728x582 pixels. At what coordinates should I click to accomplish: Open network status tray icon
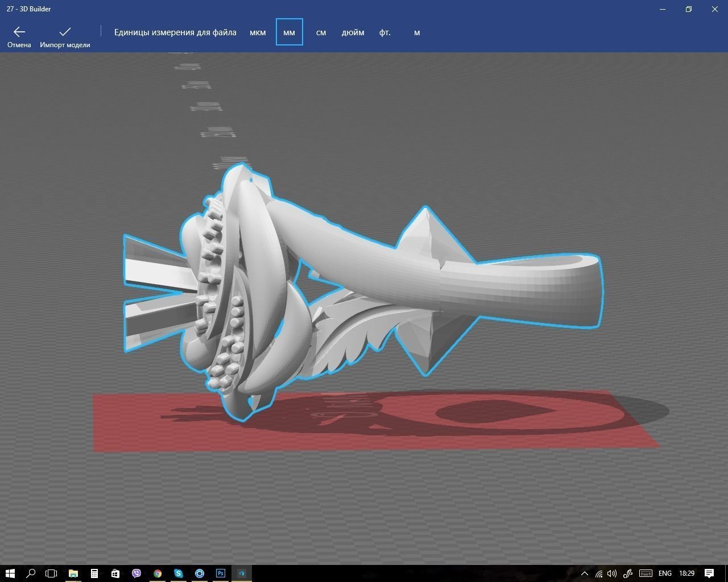[599, 573]
